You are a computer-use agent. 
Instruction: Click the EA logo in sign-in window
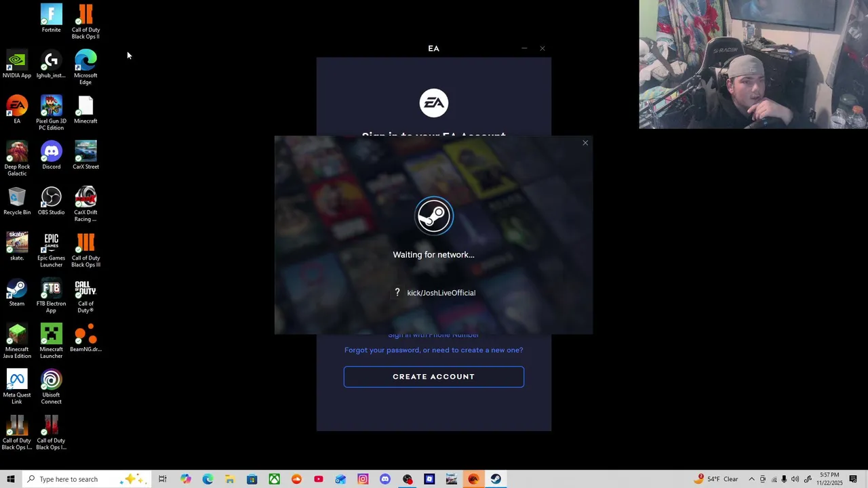[x=434, y=103]
